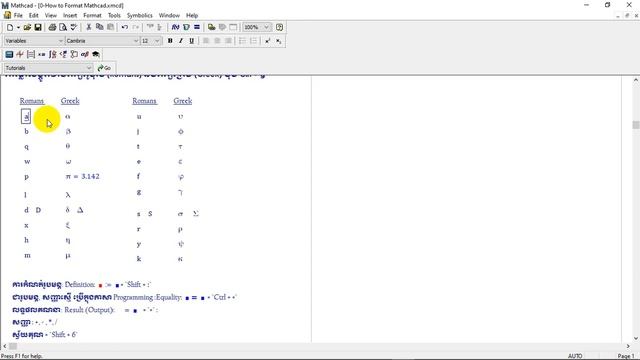Toggle superscript formatting
640x360 pixels.
coord(267,41)
